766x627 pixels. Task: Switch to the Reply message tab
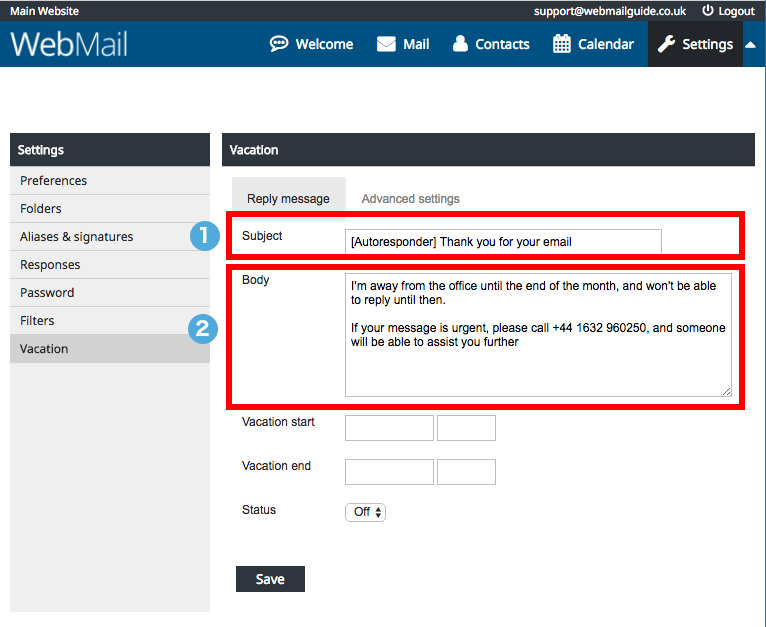click(x=288, y=198)
